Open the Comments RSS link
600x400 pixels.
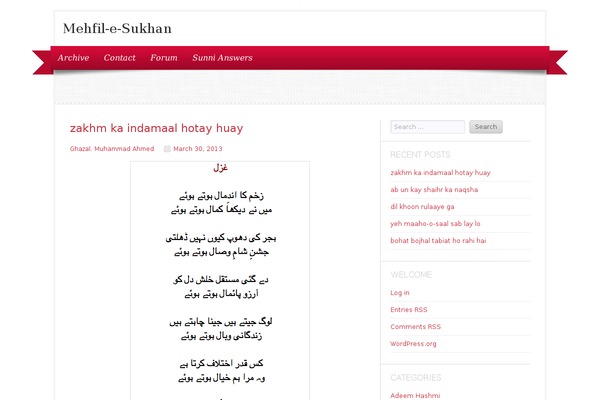point(416,327)
